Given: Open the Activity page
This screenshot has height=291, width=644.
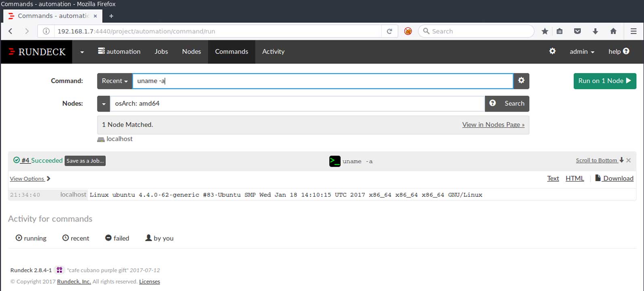Looking at the screenshot, I should pos(273,51).
